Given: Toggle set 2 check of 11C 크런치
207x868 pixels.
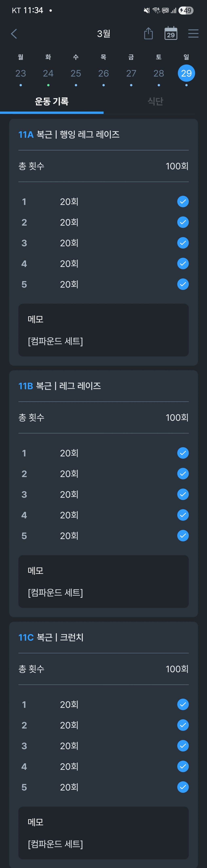Looking at the screenshot, I should 183,725.
